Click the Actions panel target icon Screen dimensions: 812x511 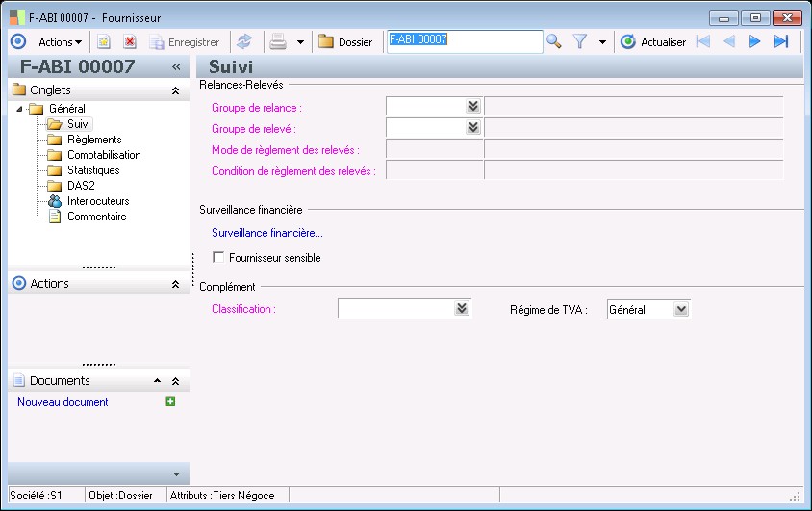[x=19, y=283]
